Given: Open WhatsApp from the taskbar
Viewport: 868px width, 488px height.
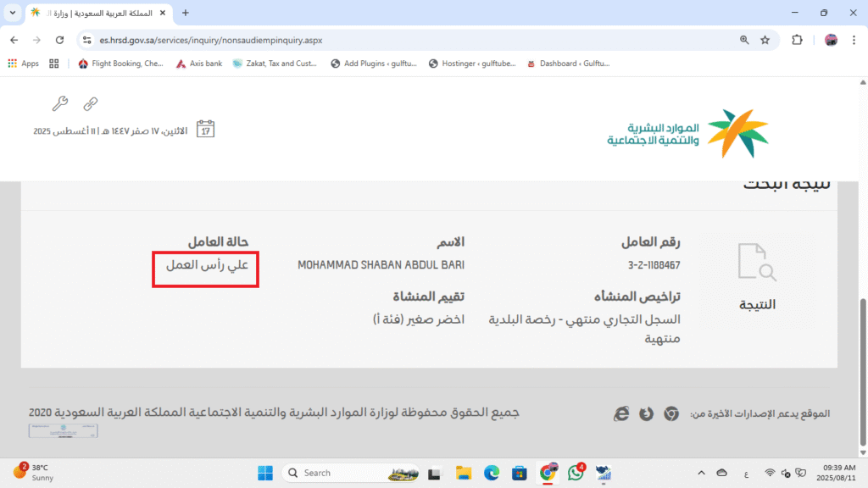Looking at the screenshot, I should [576, 473].
